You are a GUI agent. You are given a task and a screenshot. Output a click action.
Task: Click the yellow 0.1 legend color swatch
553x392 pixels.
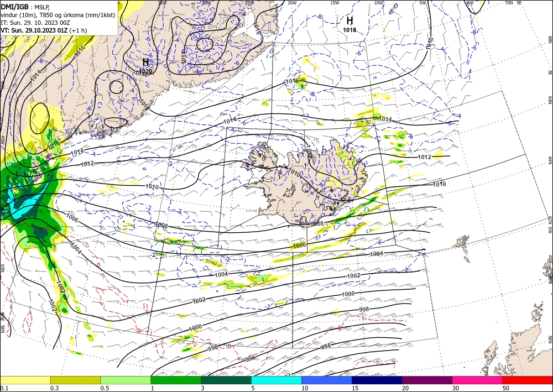pyautogui.click(x=25, y=380)
